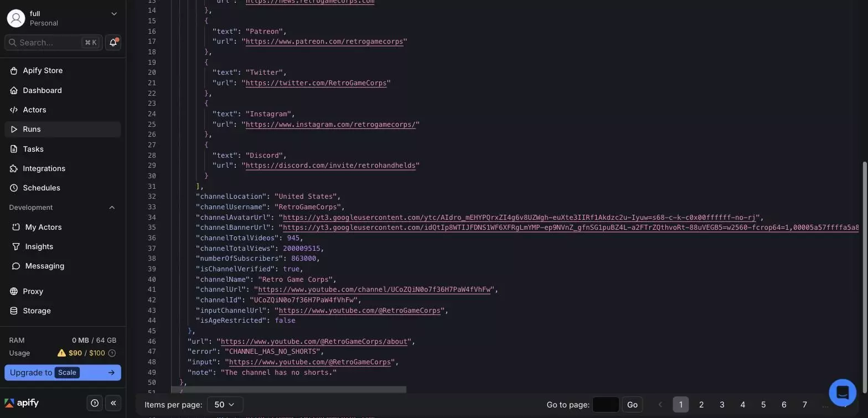Viewport: 868px width, 418px height.
Task: Open the chat support widget
Action: click(x=843, y=393)
